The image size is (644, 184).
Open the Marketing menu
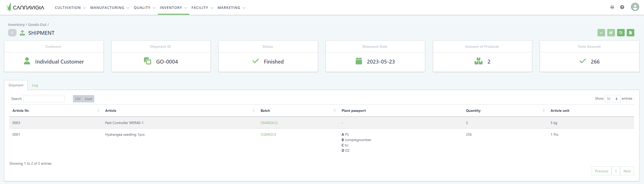click(x=231, y=8)
